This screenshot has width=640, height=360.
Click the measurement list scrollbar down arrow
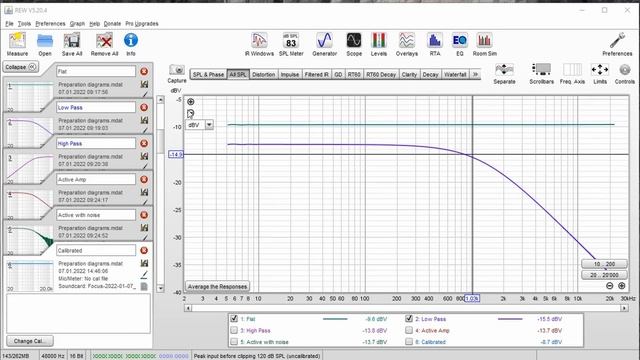click(160, 288)
